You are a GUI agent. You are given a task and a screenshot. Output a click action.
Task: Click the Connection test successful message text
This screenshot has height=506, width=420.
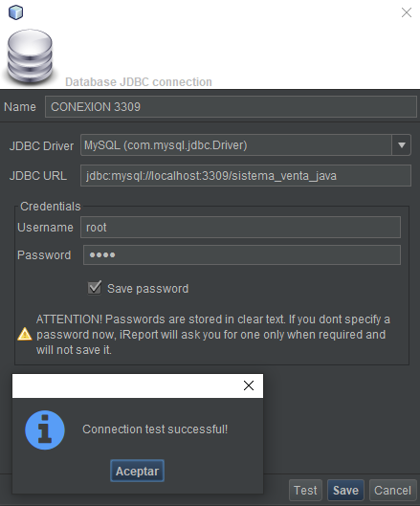point(155,429)
